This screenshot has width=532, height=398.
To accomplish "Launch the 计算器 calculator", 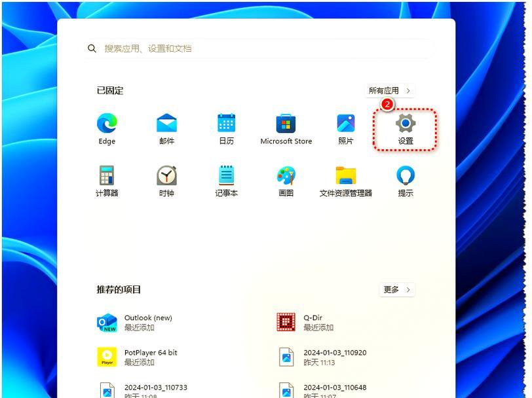I will click(x=107, y=181).
